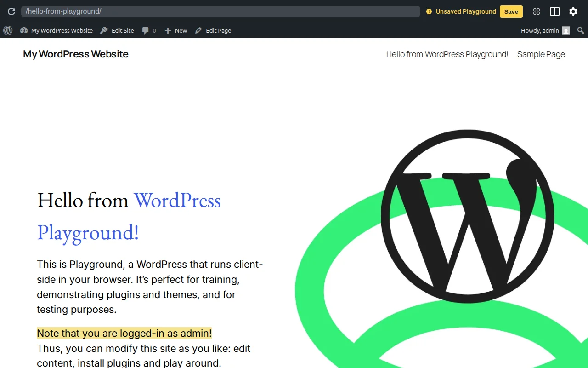Visit the Sample Page link
This screenshot has height=368, width=588.
541,54
